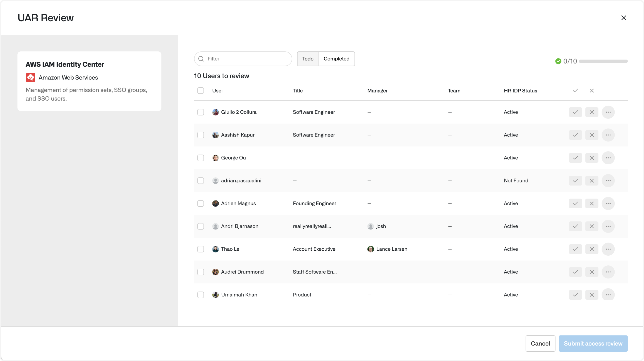Deny access for Aashish Kapur
Viewport: 644px width, 361px height.
(592, 135)
